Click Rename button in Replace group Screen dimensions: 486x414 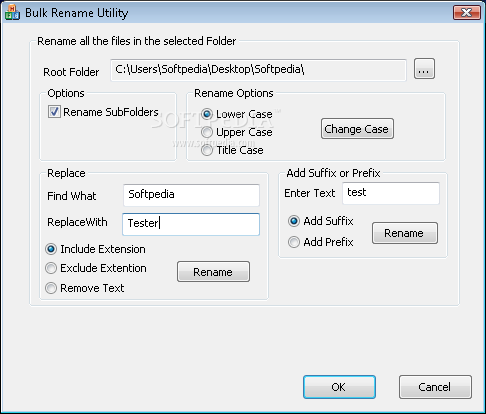point(213,272)
